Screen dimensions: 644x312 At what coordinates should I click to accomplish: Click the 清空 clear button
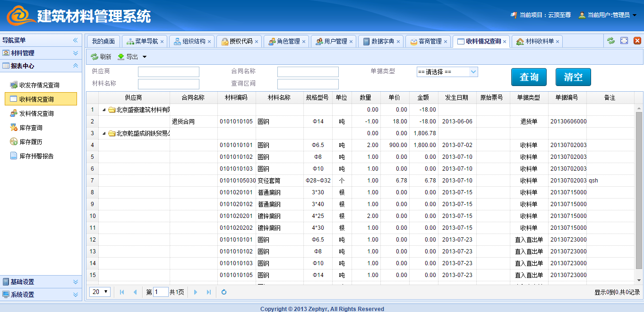pos(573,77)
